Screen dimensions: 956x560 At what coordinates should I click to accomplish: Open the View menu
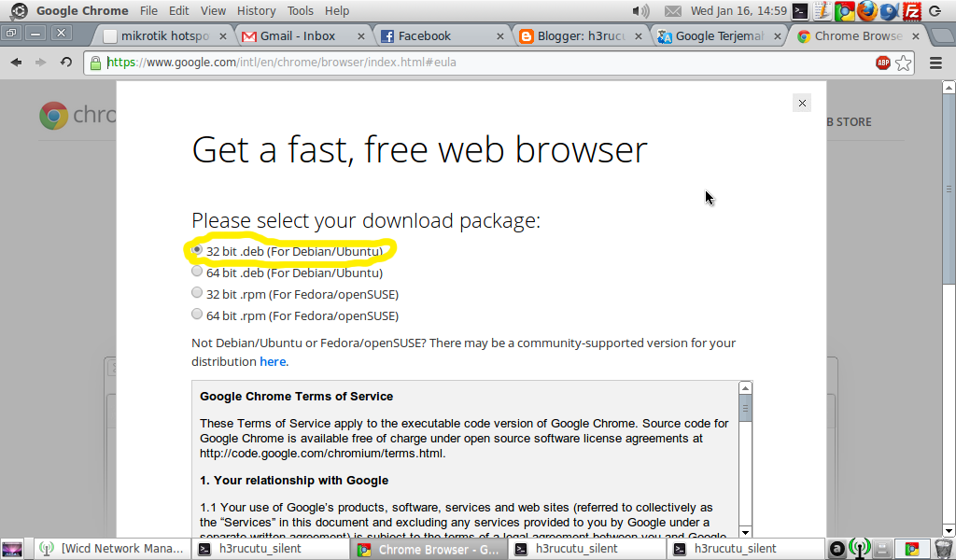[x=213, y=11]
